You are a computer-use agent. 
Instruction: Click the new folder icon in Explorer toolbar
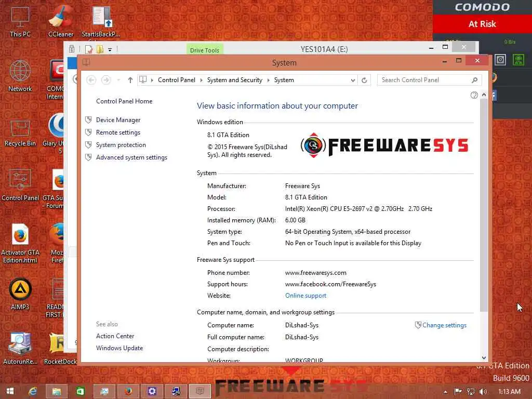click(100, 49)
